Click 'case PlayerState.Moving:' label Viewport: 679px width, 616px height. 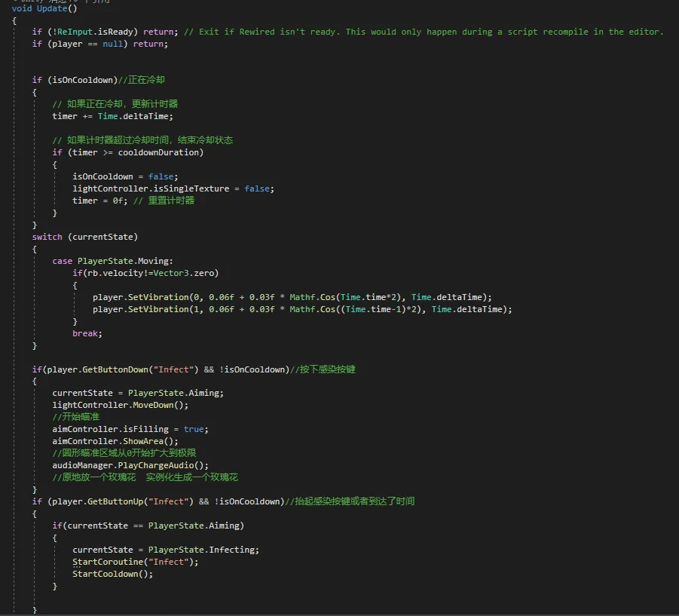[x=112, y=261]
